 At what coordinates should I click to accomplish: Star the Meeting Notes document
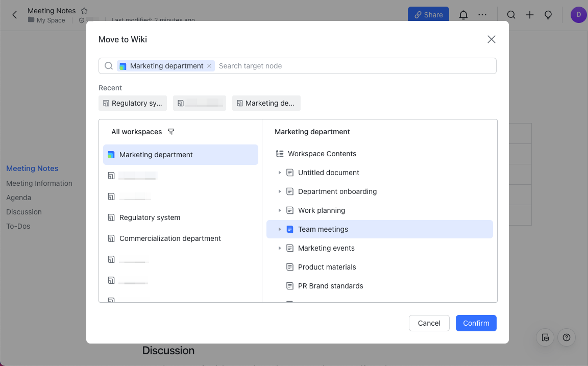tap(85, 11)
